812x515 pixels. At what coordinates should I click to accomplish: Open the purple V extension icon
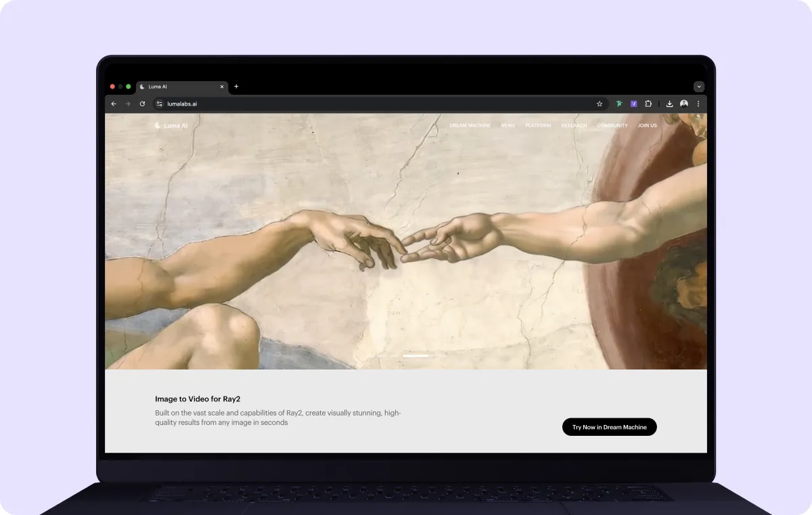(634, 104)
